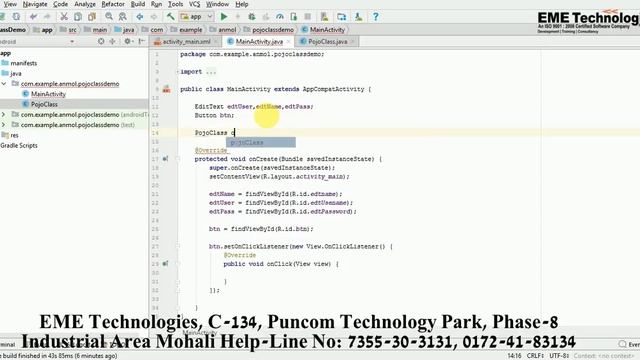Fold the OnClickListener block at line 27
This screenshot has height=360, width=640.
[x=178, y=246]
